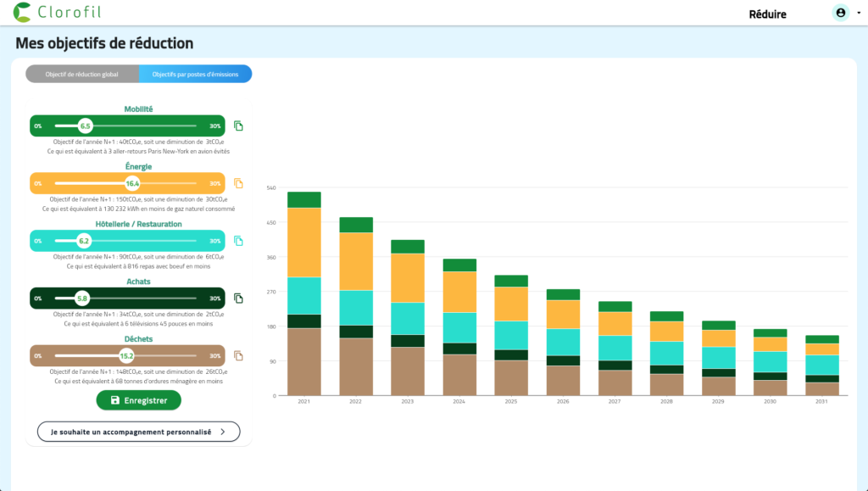Select Objectifs par postes d'émissions tab
This screenshot has width=868, height=491.
pos(196,74)
